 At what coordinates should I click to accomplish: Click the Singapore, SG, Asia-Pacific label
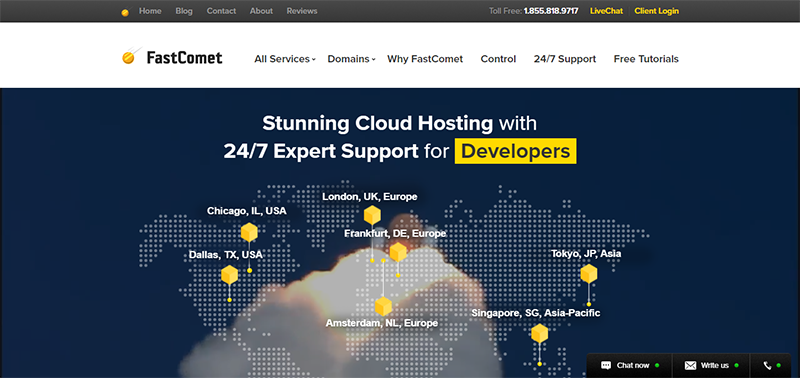click(x=536, y=313)
